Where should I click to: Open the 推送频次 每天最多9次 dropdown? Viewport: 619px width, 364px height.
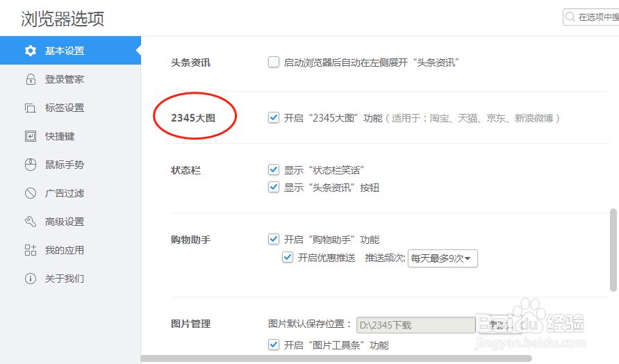pos(443,258)
